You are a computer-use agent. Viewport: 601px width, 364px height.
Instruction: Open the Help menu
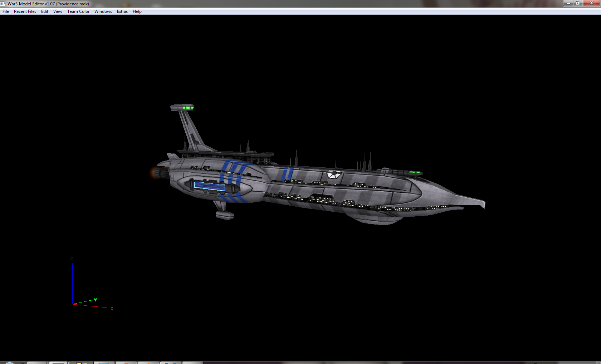pos(137,11)
